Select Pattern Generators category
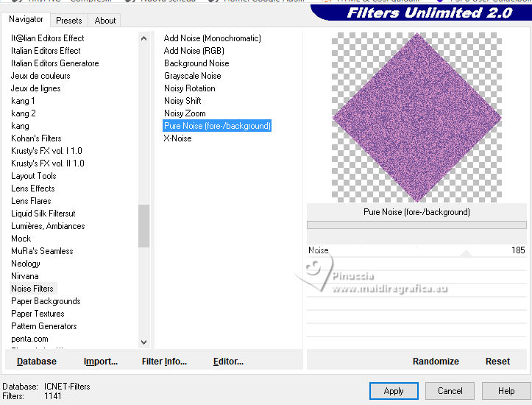Viewport: 532px width, 405px height. (x=43, y=326)
